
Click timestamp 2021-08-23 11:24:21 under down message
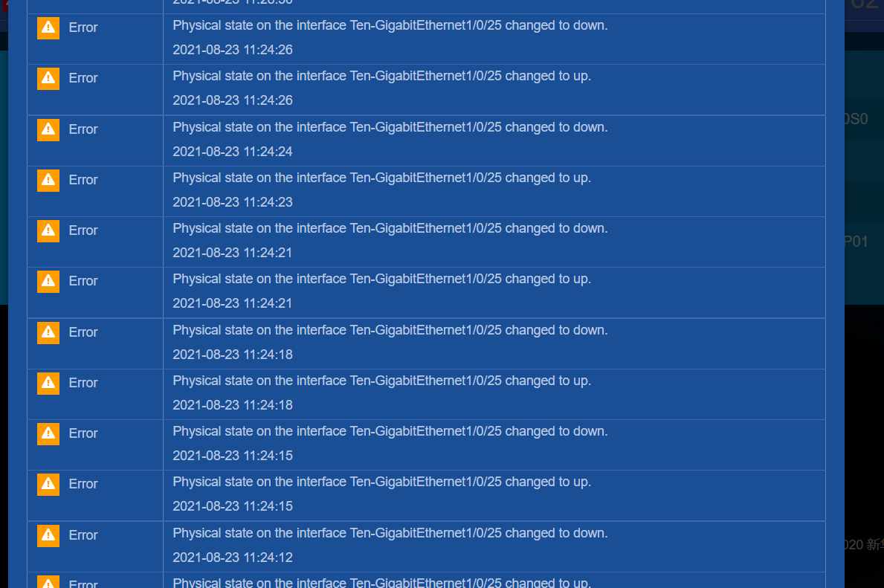(x=232, y=253)
